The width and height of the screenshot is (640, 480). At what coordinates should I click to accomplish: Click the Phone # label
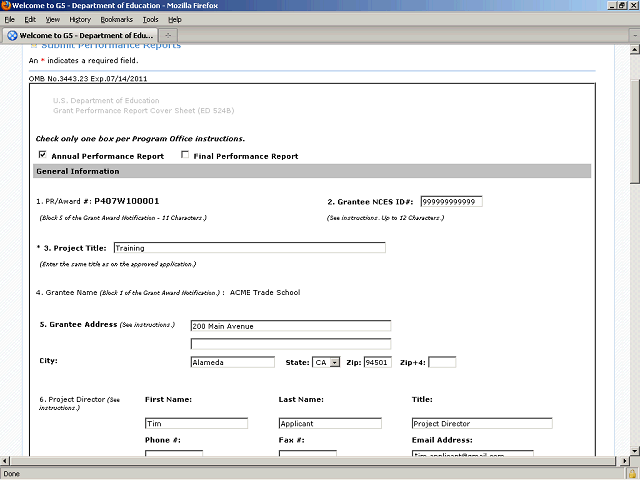(x=163, y=440)
